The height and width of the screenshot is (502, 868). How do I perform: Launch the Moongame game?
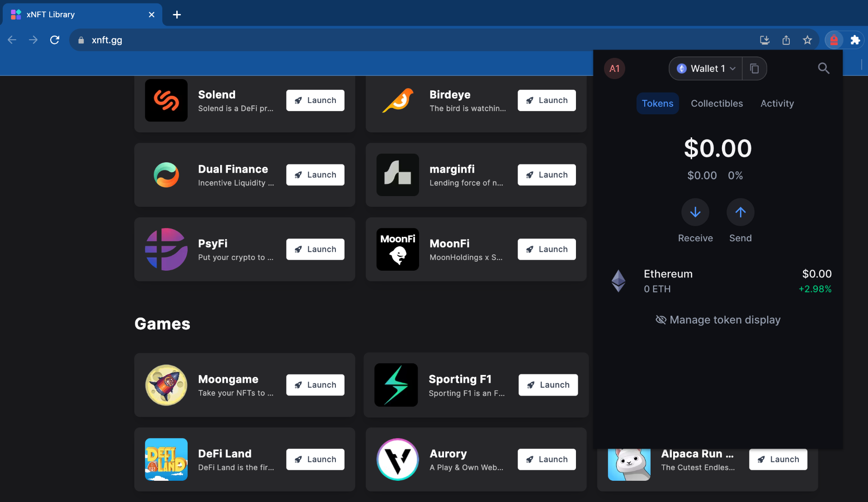tap(315, 385)
